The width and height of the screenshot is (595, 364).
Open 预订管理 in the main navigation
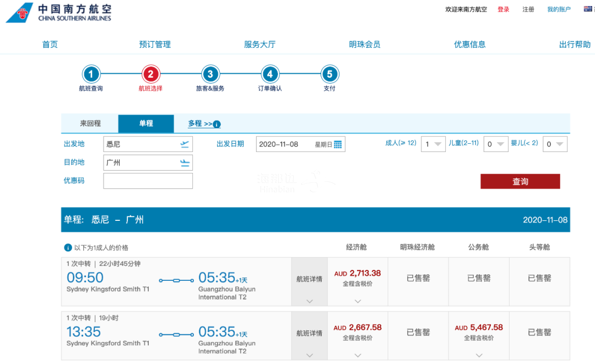point(155,45)
